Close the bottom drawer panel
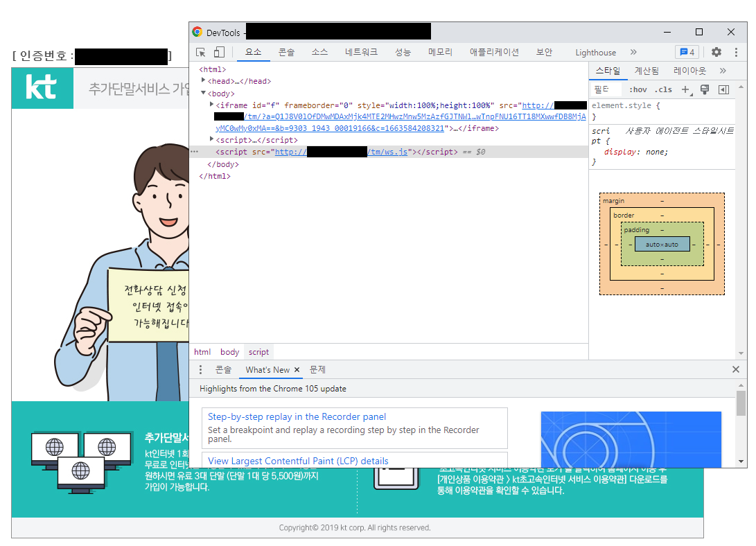The height and width of the screenshot is (546, 756). (736, 369)
